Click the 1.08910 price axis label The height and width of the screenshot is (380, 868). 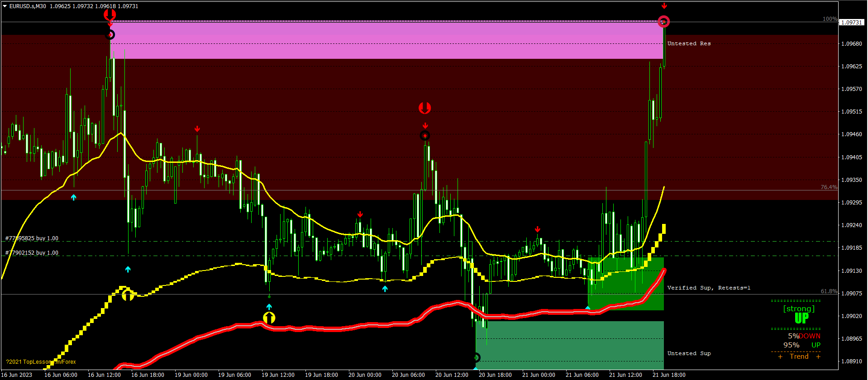tap(852, 361)
